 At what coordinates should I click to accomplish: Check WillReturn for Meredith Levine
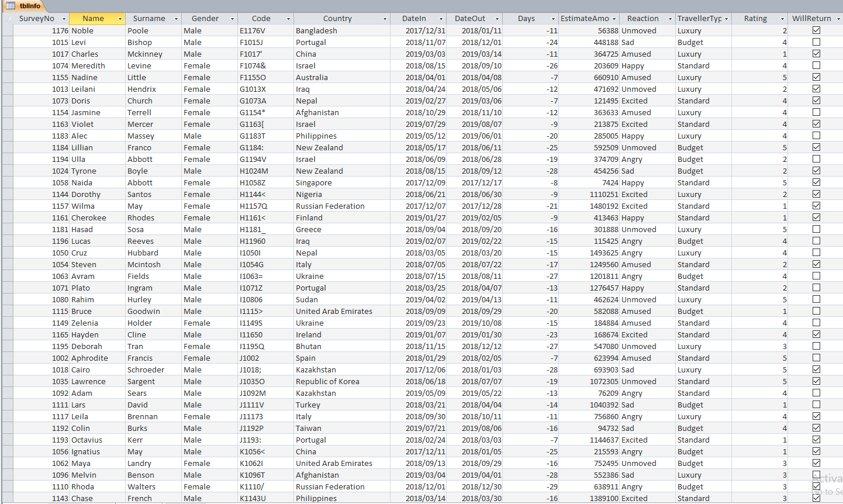[816, 65]
